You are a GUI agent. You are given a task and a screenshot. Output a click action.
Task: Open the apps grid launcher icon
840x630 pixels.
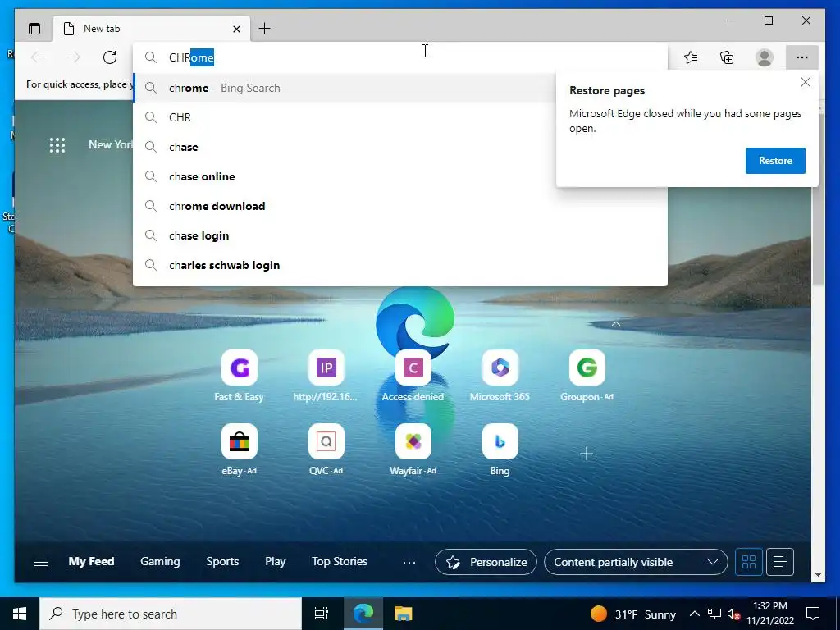tap(57, 145)
